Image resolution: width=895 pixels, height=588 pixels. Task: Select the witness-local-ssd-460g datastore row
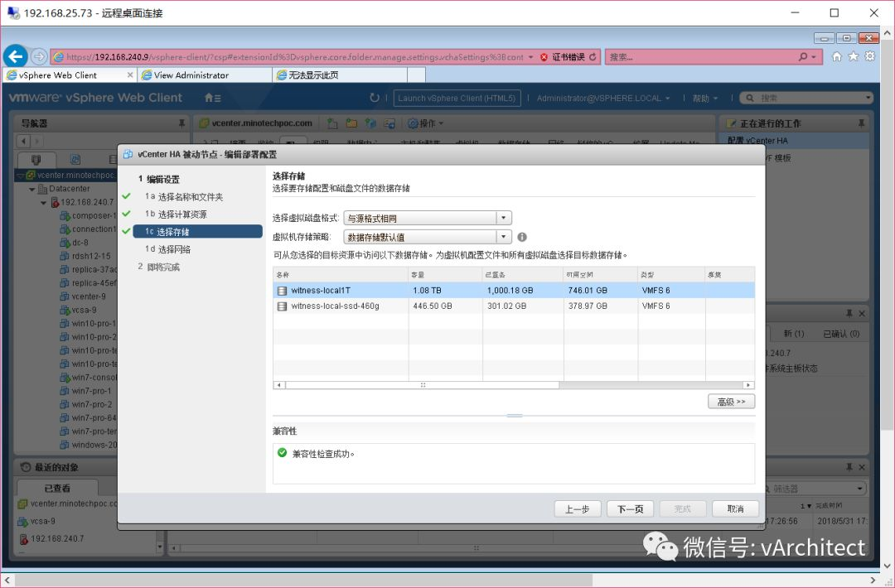514,306
